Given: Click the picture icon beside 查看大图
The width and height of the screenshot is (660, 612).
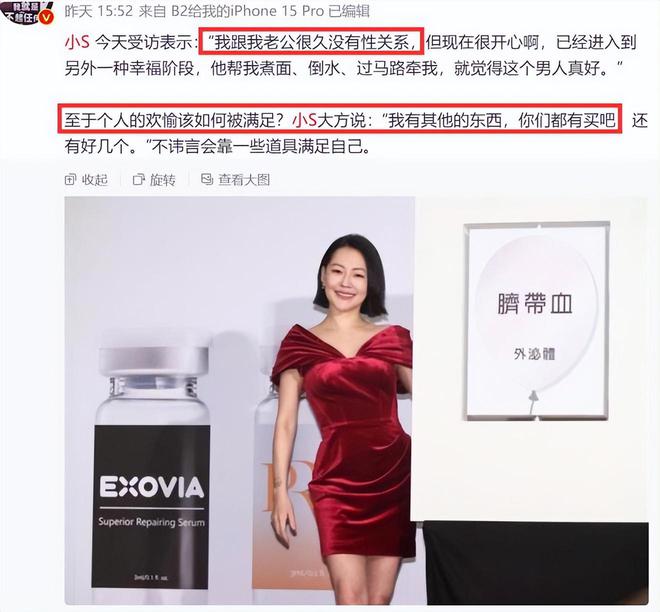Looking at the screenshot, I should coord(207,180).
